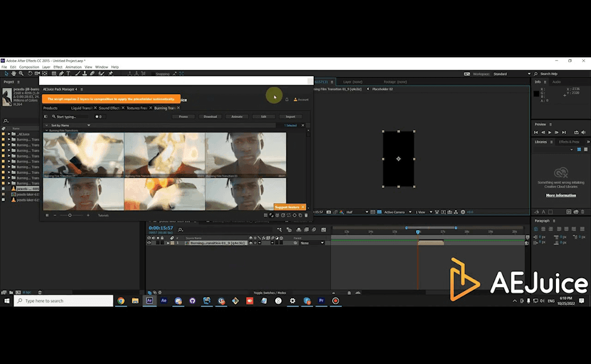591x364 pixels.
Task: Click the grid view icon in AEJuice bottom bar
Action: tap(265, 215)
